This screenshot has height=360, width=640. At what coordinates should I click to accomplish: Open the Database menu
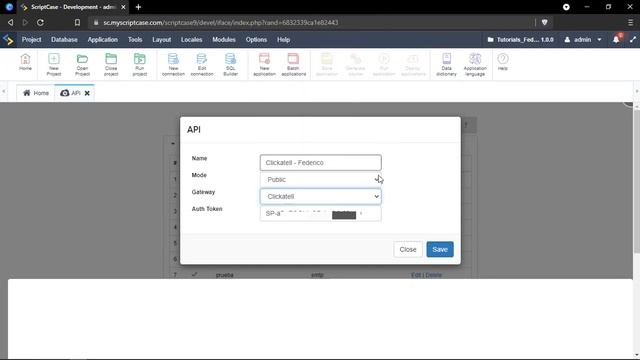click(64, 40)
